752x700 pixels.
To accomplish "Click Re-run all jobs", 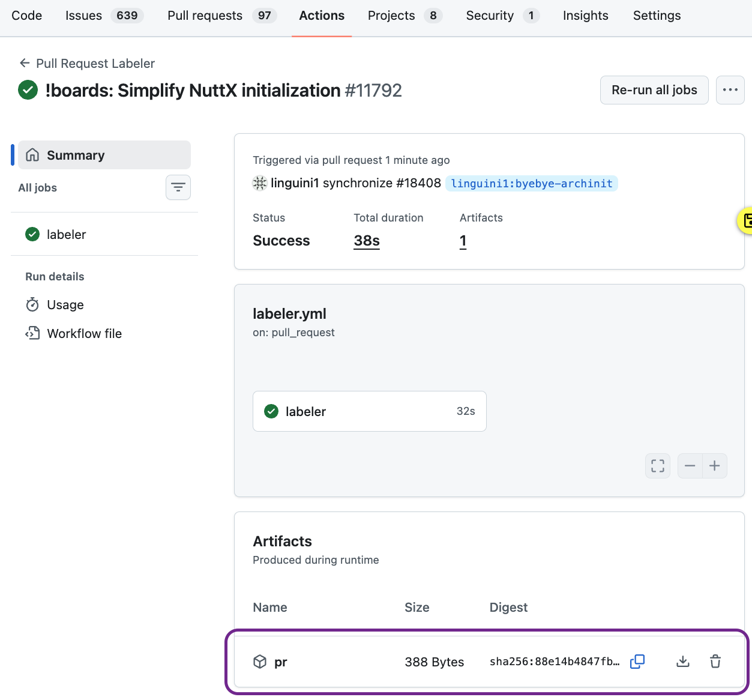I will point(654,89).
